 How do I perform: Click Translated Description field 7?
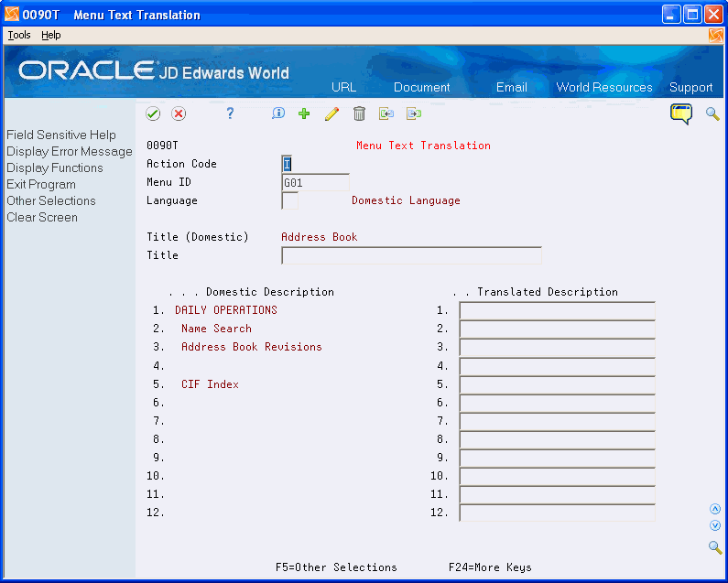557,422
